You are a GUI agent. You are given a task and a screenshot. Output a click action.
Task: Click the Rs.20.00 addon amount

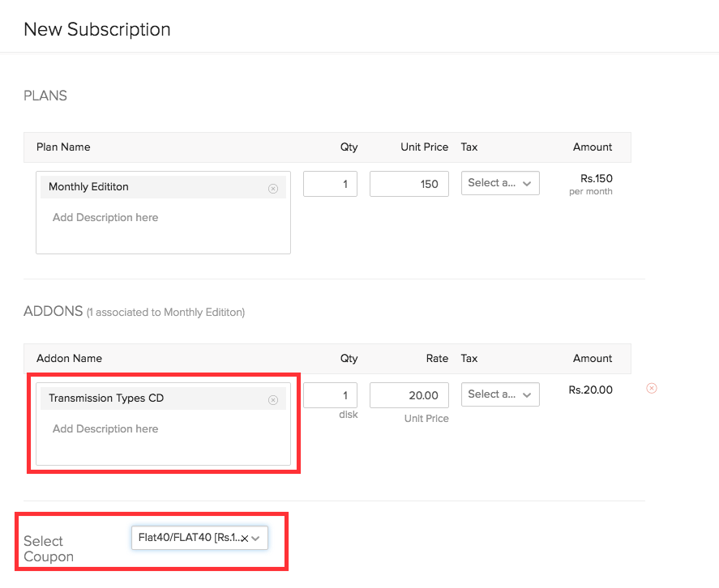point(590,390)
